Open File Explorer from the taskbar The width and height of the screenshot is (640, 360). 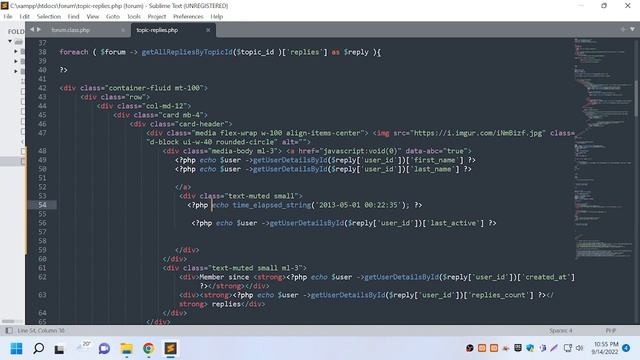(x=127, y=349)
